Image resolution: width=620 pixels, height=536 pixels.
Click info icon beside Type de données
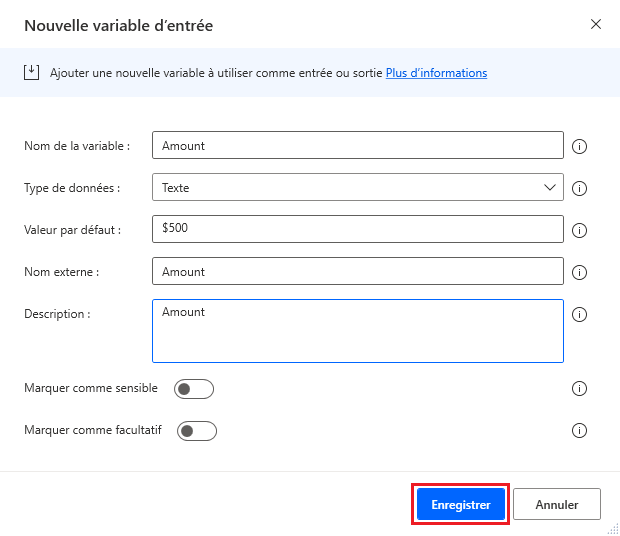[578, 188]
